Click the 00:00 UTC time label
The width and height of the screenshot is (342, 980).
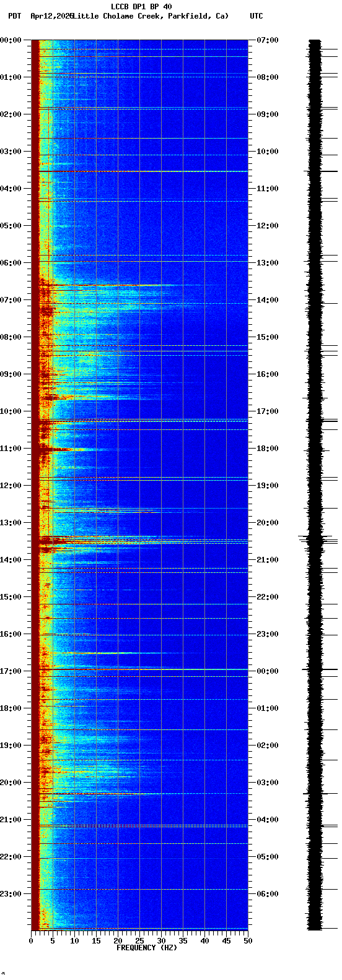[x=268, y=671]
